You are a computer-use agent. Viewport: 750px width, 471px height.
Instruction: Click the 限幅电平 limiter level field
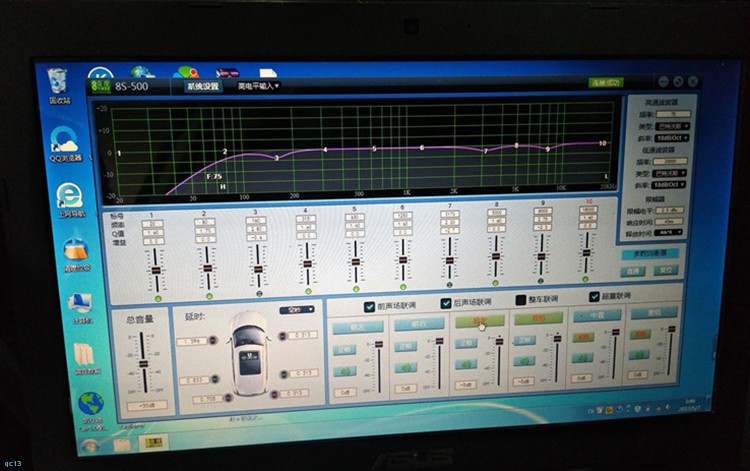[x=670, y=210]
